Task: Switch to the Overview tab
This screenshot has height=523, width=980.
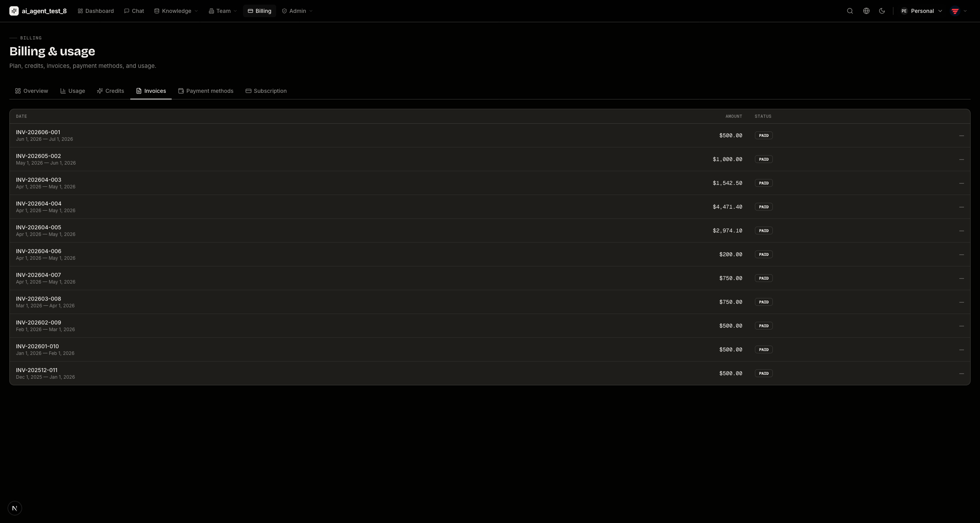Action: pos(32,91)
